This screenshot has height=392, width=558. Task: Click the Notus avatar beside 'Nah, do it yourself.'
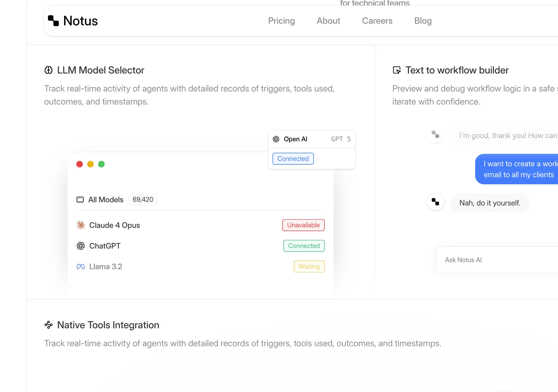pyautogui.click(x=435, y=202)
